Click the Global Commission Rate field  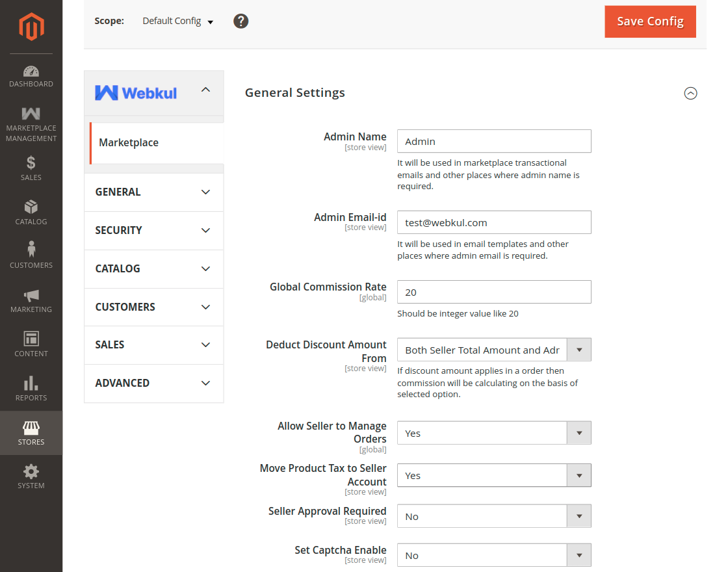pos(494,292)
